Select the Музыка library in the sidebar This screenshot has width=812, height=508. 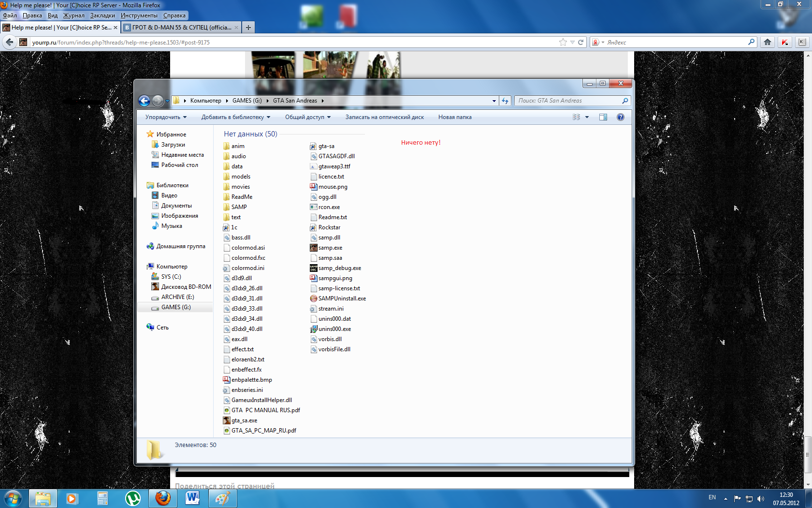pos(167,226)
